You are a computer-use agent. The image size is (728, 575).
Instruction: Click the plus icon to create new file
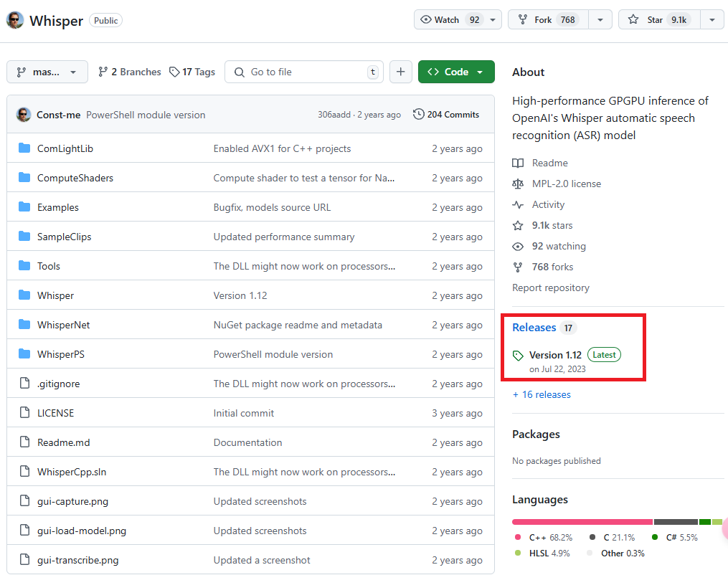click(x=401, y=72)
